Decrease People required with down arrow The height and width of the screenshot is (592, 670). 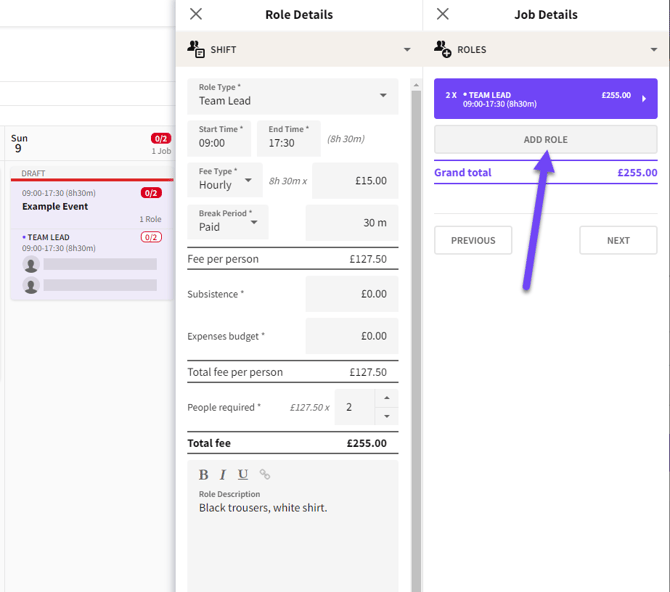tap(387, 416)
